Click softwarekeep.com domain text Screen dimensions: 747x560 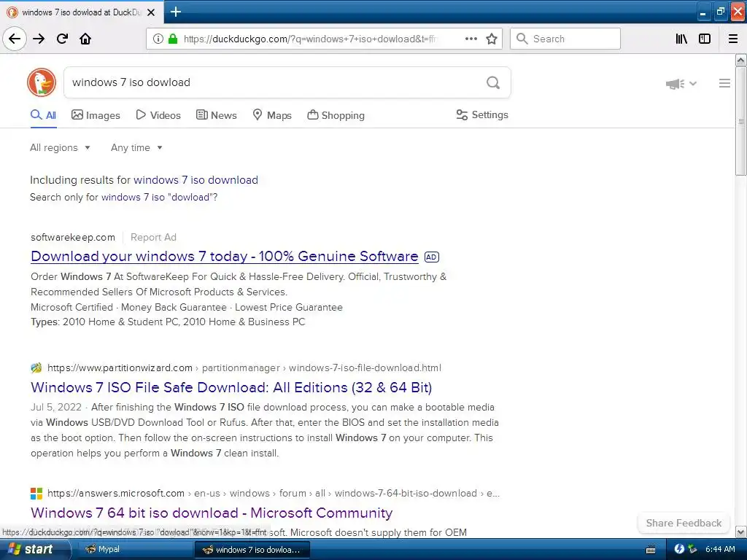pyautogui.click(x=73, y=237)
